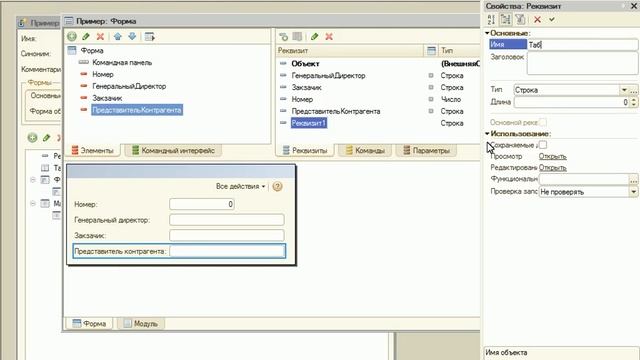
Task: Delete attribute with red X in Реквизиты toolbar
Action: pos(329,37)
